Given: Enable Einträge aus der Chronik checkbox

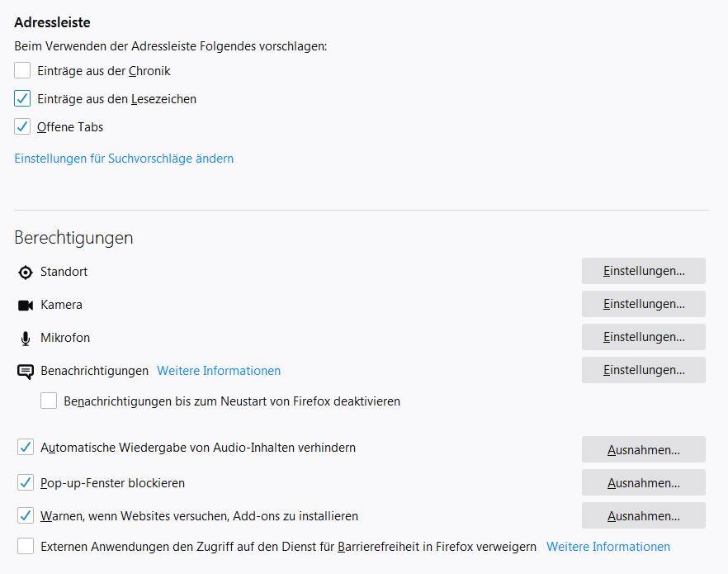Looking at the screenshot, I should coord(22,70).
